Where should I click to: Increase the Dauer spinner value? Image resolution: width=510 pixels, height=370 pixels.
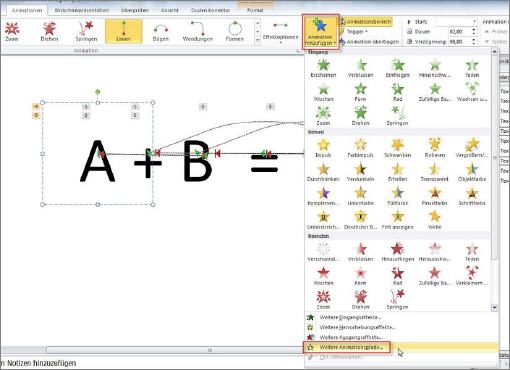tap(473, 30)
